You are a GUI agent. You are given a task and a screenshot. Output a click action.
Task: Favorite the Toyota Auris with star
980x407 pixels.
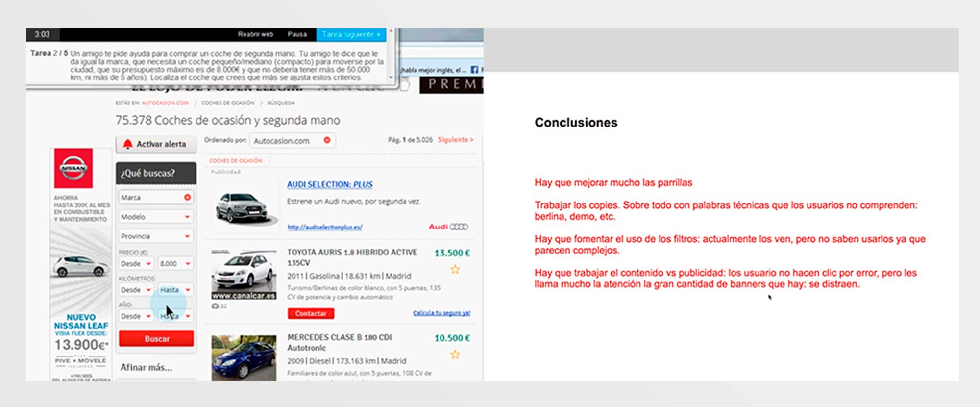point(455,269)
